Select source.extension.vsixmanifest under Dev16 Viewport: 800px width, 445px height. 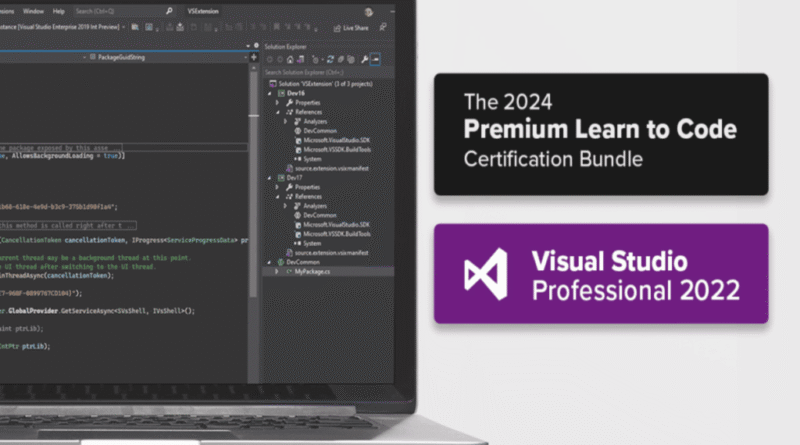point(331,168)
